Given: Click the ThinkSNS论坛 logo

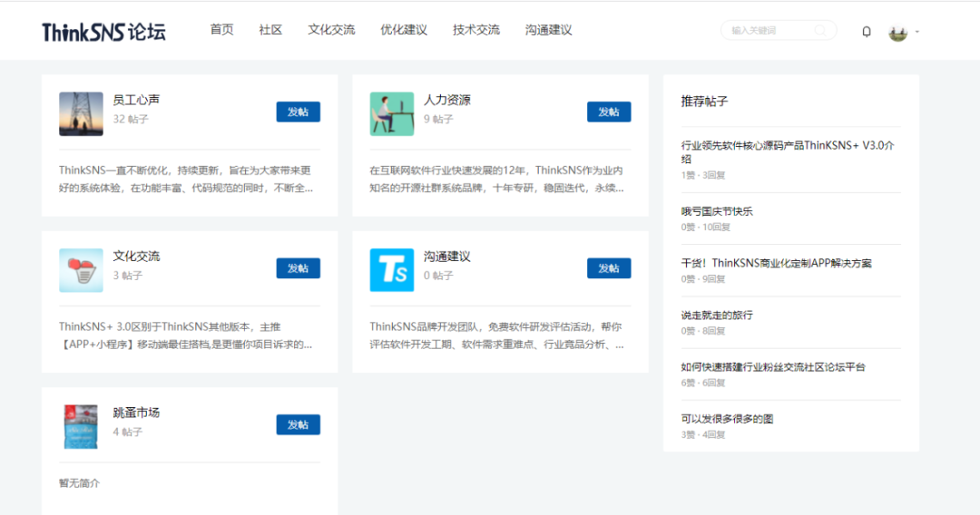Looking at the screenshot, I should tap(103, 31).
